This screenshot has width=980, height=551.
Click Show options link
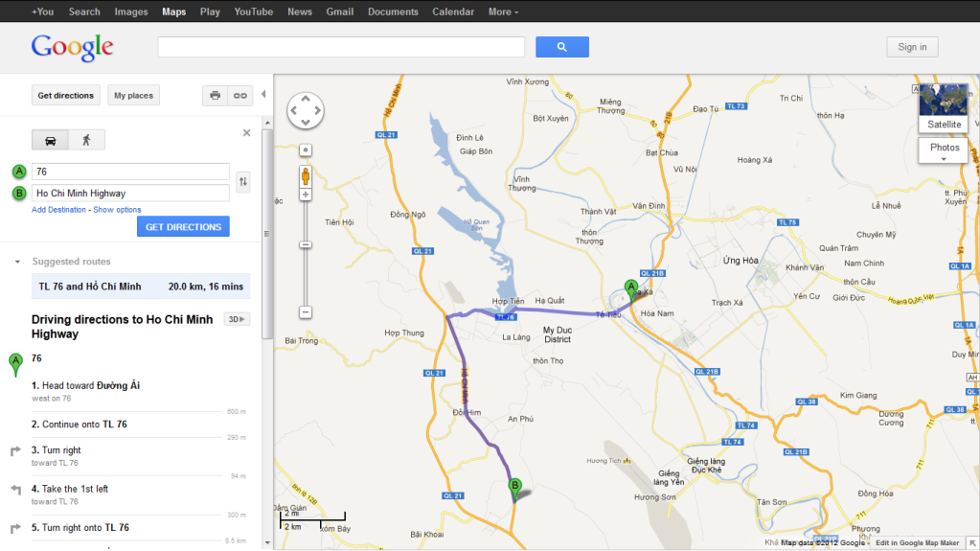[x=117, y=210]
